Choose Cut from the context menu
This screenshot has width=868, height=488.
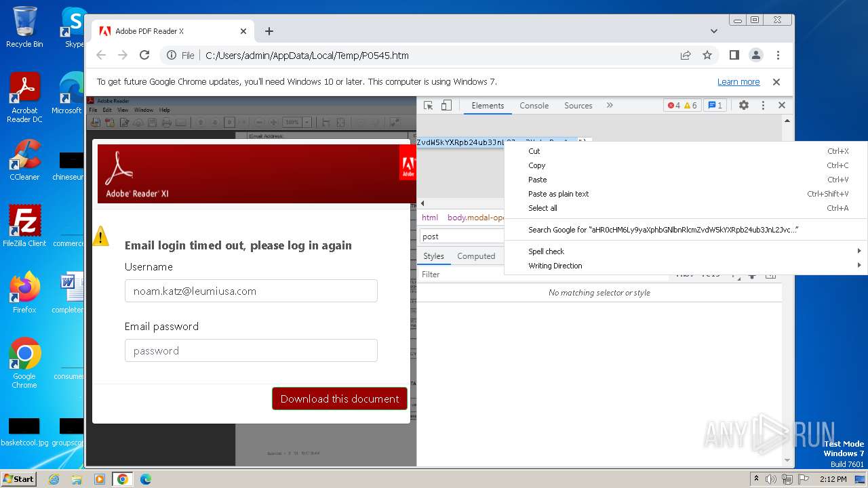click(x=686, y=151)
